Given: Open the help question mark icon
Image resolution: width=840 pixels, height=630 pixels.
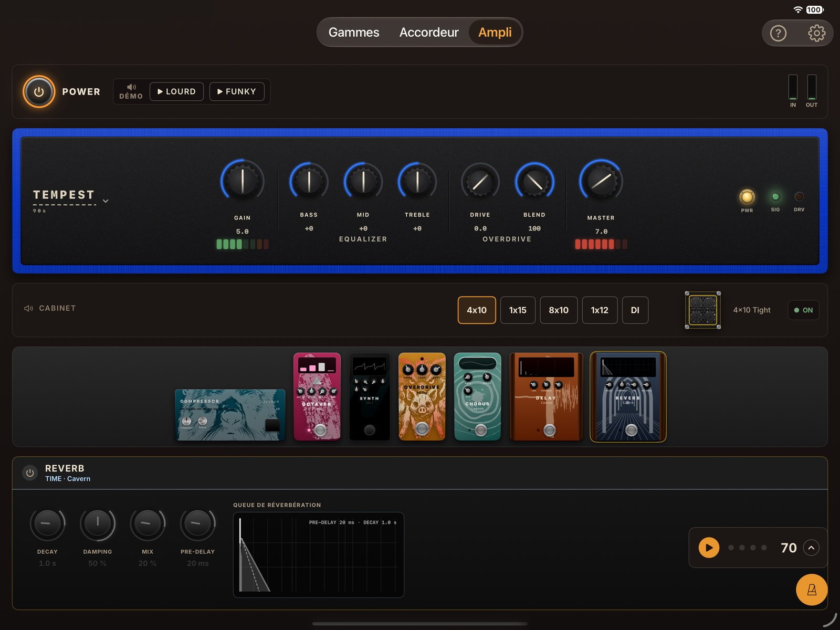Looking at the screenshot, I should [x=778, y=34].
